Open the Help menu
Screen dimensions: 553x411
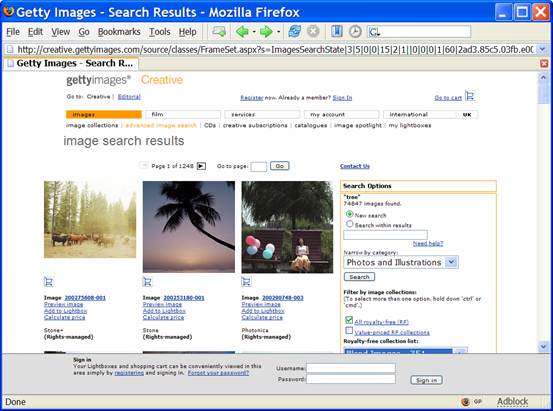[187, 32]
